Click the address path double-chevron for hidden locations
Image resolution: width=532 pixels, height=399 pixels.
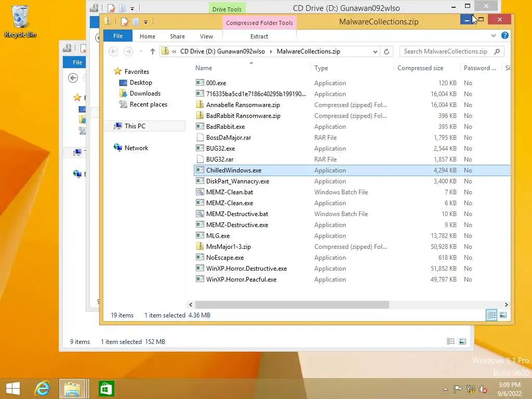click(174, 51)
